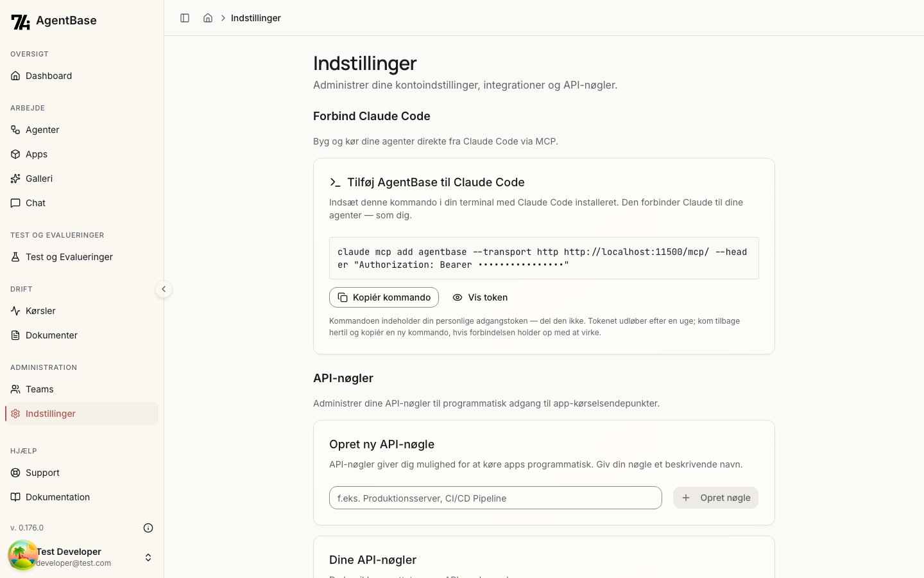924x578 pixels.
Task: Click the Dine API-nøgler heading
Action: pos(373,560)
